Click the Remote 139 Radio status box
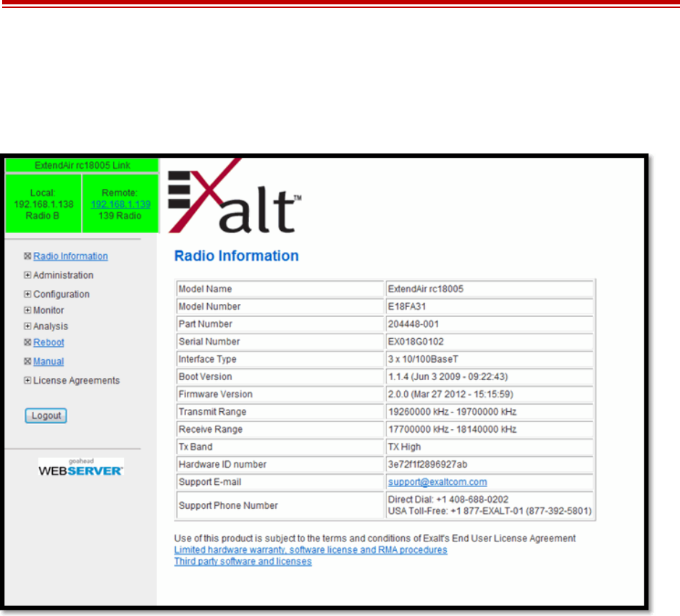 tap(120, 203)
